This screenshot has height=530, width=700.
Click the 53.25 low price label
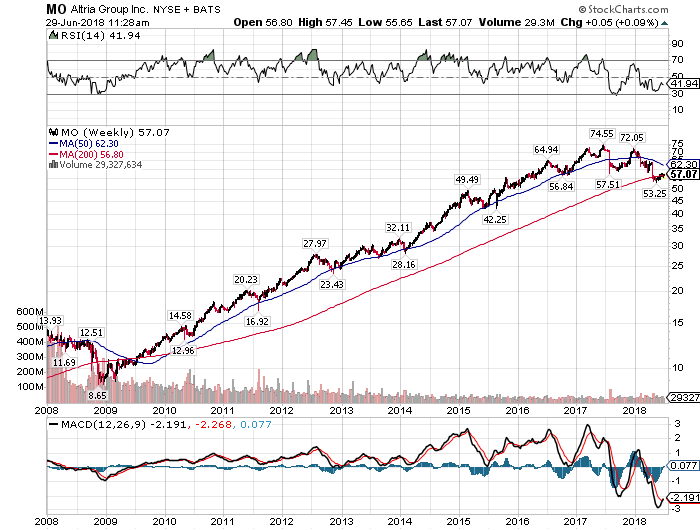(x=654, y=193)
